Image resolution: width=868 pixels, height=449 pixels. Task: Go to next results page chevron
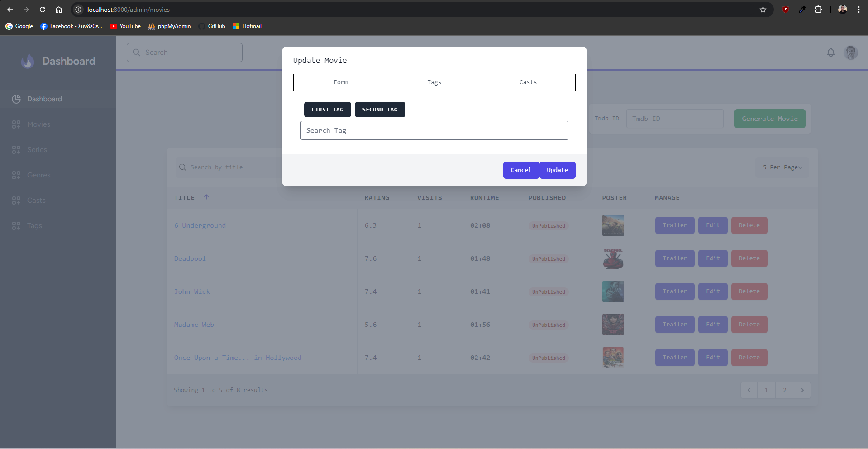pos(802,390)
